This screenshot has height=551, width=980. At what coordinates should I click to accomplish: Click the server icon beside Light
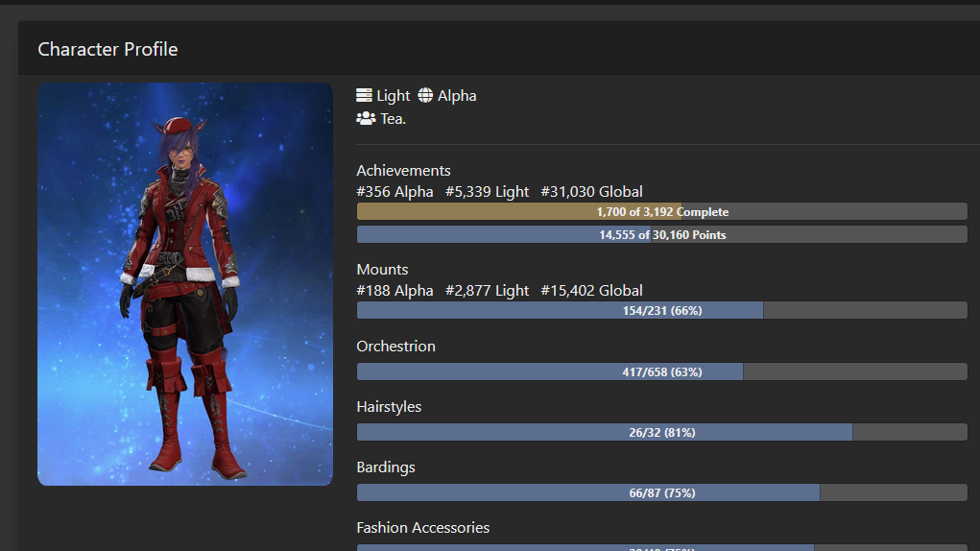364,95
